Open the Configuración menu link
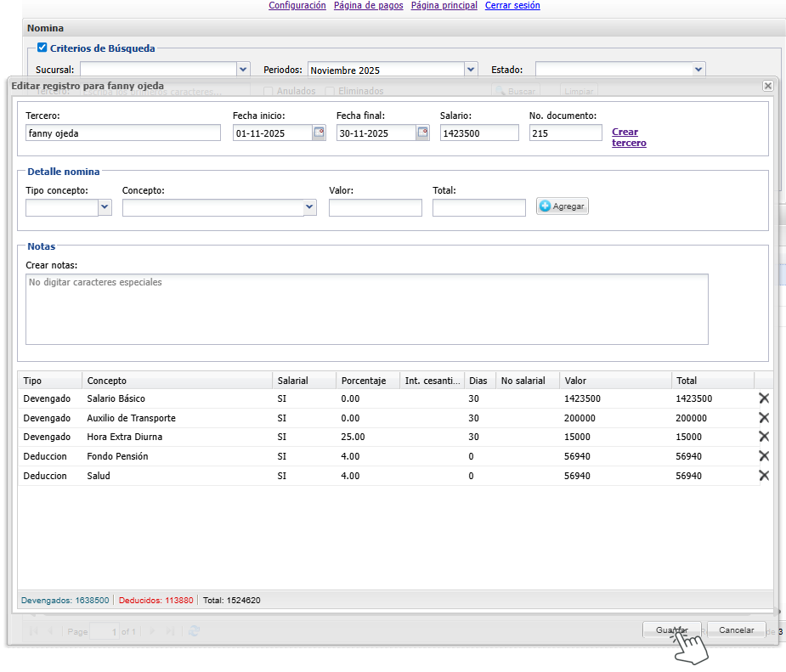This screenshot has width=786, height=672. point(297,5)
